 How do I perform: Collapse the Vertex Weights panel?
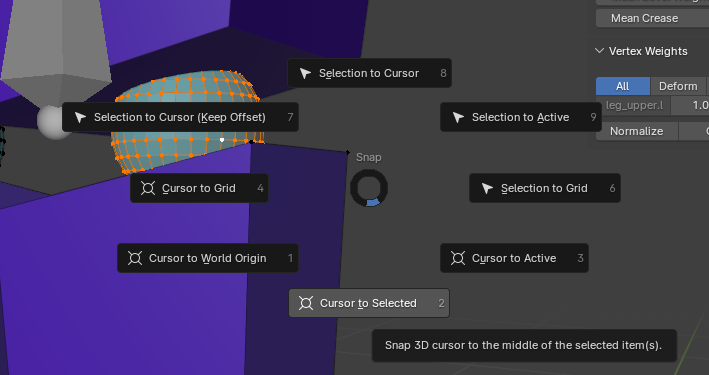[x=600, y=51]
